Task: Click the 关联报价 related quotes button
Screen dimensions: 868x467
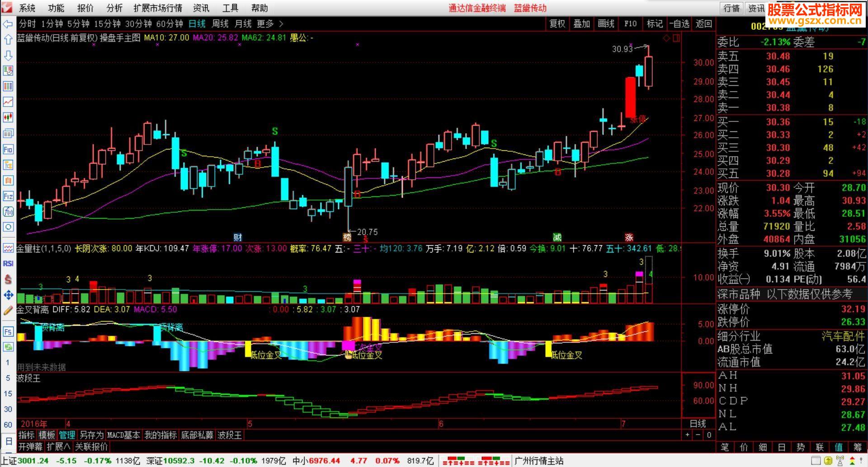Action: pyautogui.click(x=91, y=447)
